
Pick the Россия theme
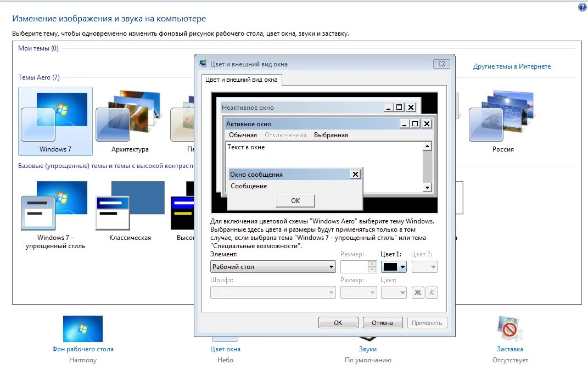(503, 121)
